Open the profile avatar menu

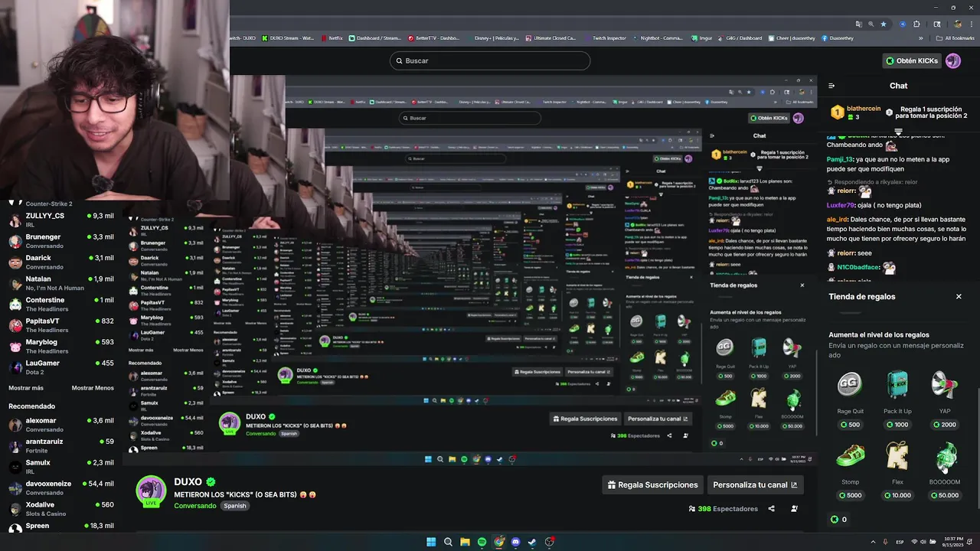click(x=953, y=60)
